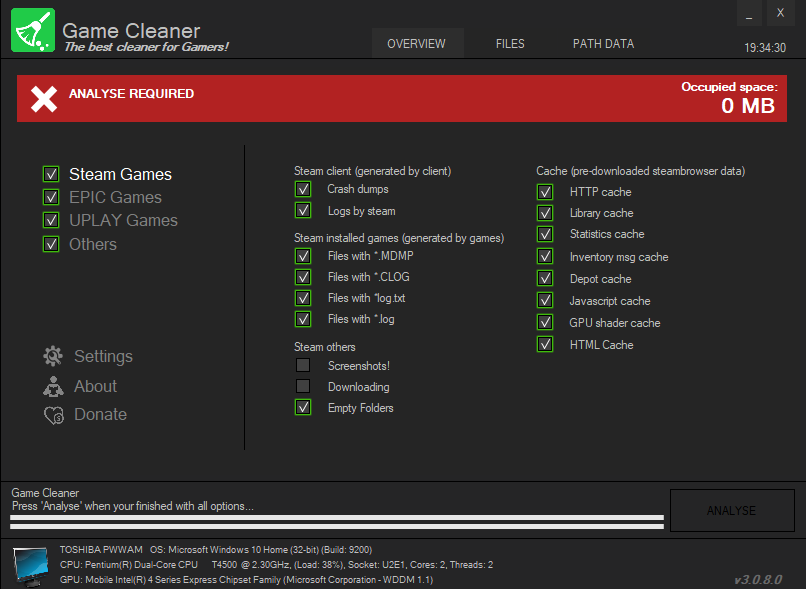Minimize the Game Cleaner window
This screenshot has width=806, height=589.
pos(749,13)
